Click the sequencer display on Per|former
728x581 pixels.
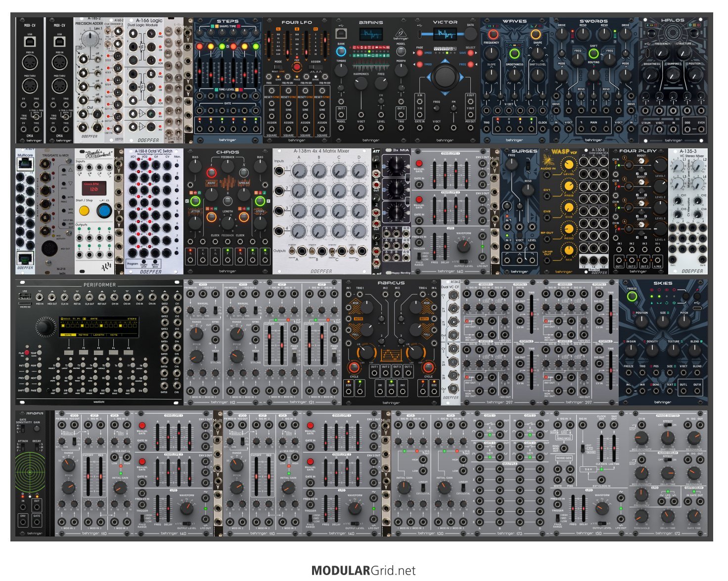[99, 326]
